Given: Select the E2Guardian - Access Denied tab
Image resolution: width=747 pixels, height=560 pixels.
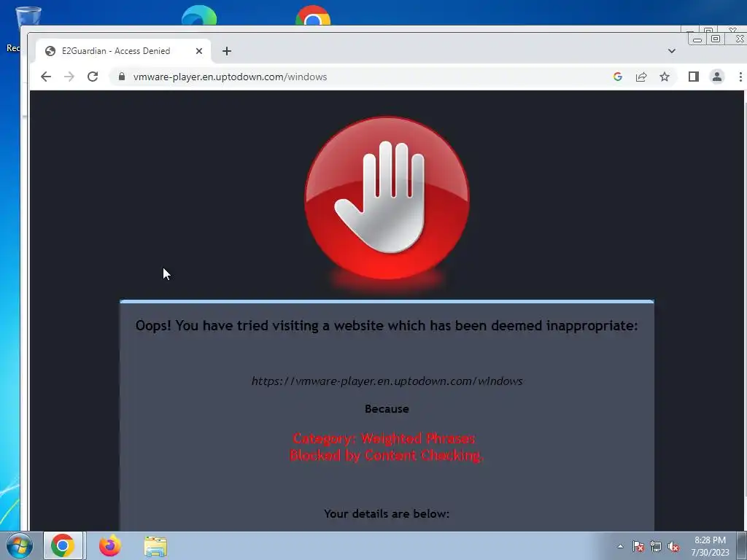Looking at the screenshot, I should point(123,51).
